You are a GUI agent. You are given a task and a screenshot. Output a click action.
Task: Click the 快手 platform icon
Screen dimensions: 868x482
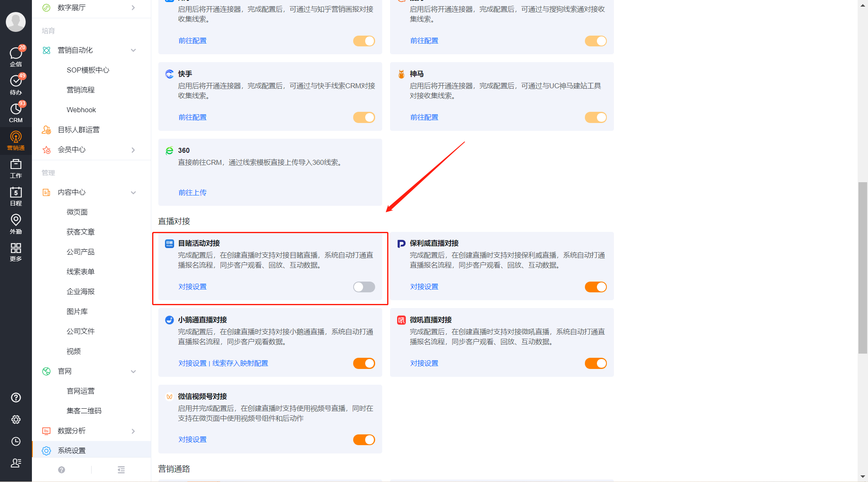click(x=170, y=74)
